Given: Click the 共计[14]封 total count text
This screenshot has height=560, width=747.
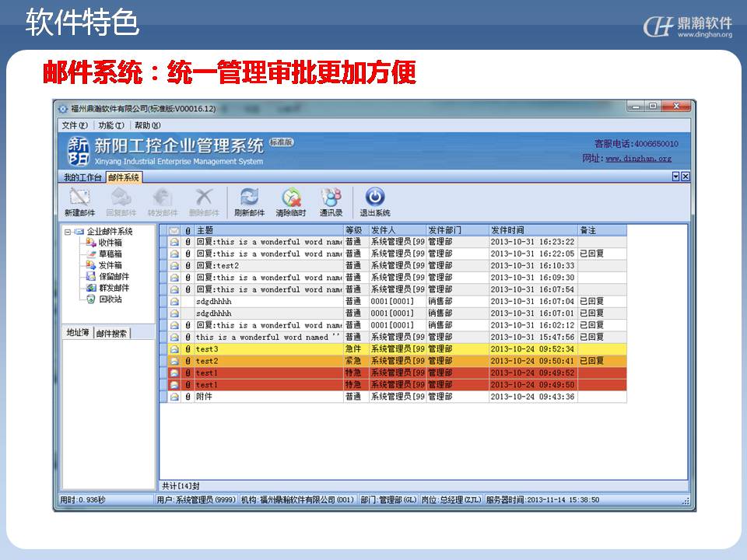Looking at the screenshot, I should click(181, 485).
